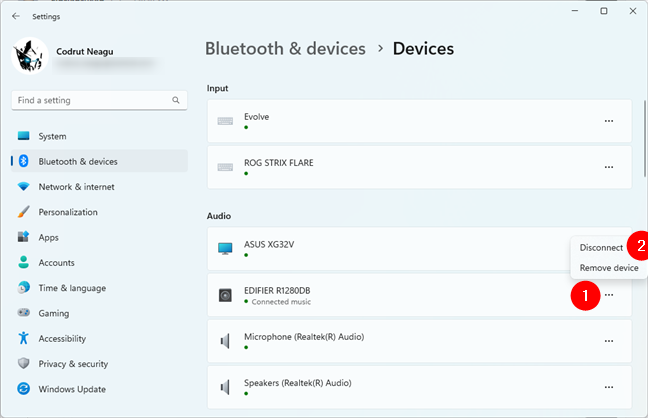Open more options for Speakers (Realtek(R) Audio)
Viewport: 648px width, 418px height.
pyautogui.click(x=609, y=387)
